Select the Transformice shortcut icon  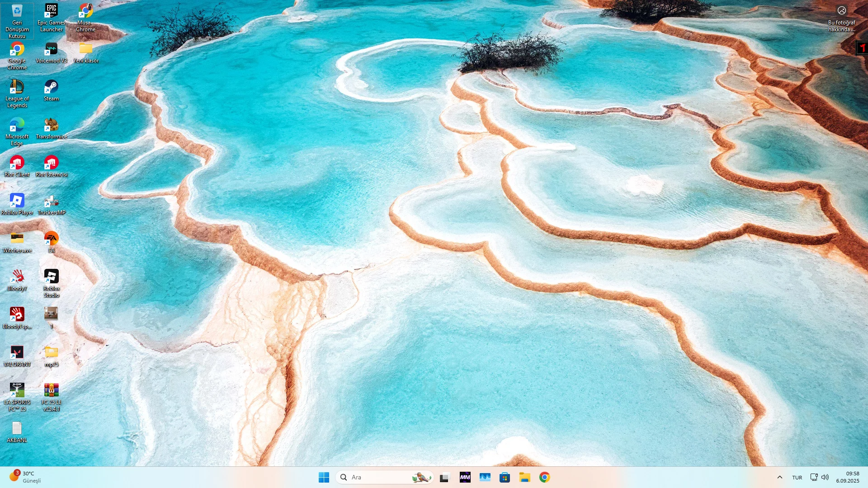pos(51,128)
